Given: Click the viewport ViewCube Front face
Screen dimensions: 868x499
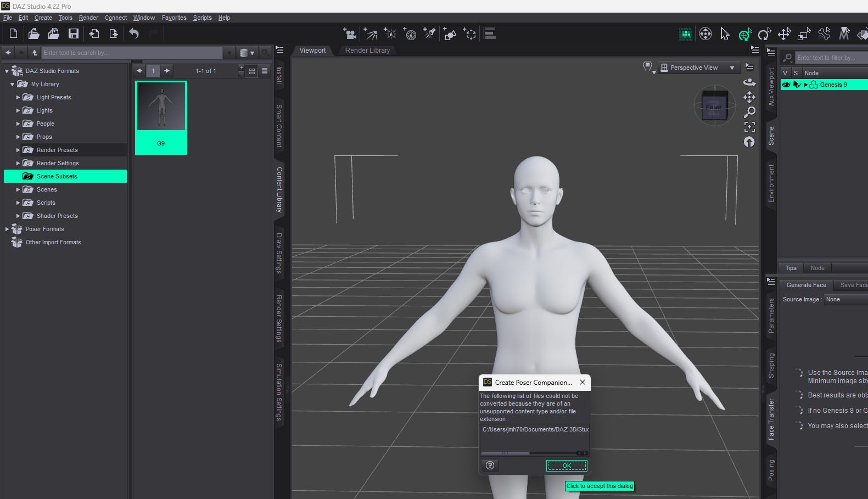Looking at the screenshot, I should 714,107.
